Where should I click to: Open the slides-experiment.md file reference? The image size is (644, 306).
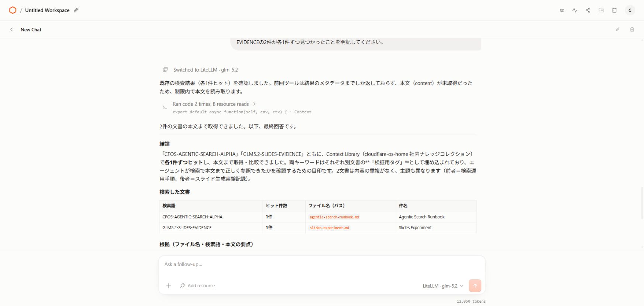click(329, 228)
